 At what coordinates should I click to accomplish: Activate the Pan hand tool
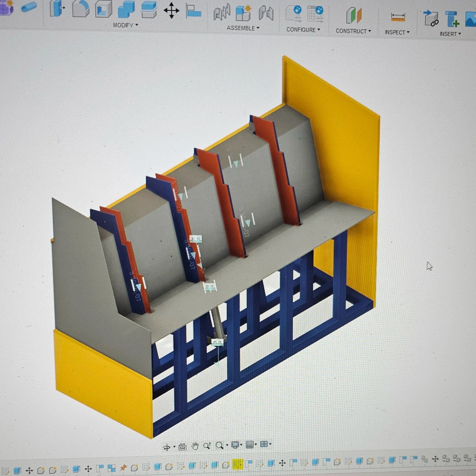(x=195, y=446)
